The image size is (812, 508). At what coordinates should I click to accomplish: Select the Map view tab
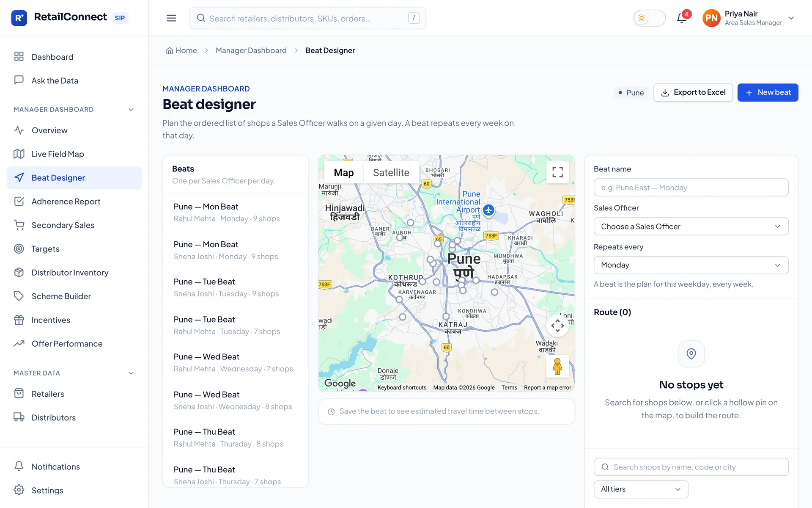(344, 173)
